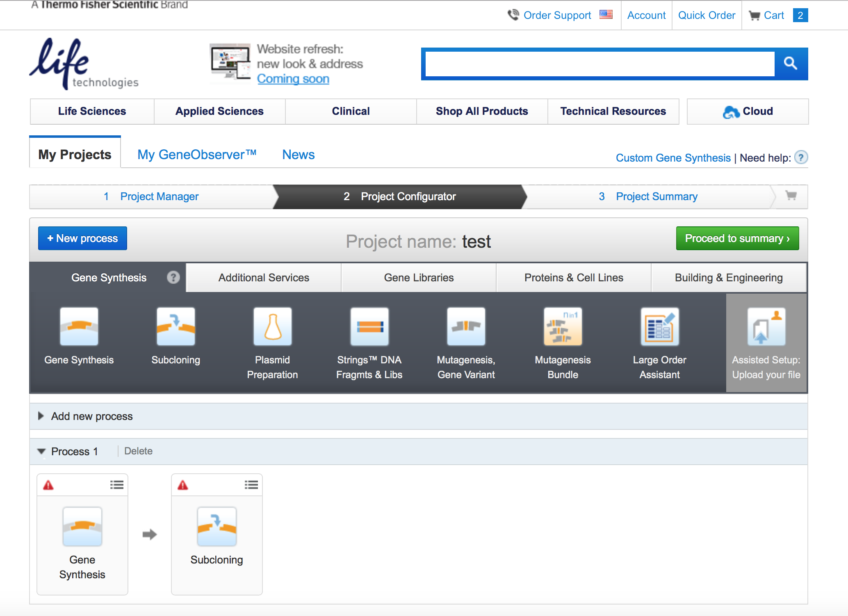Switch to the News tab
Image resolution: width=848 pixels, height=616 pixels.
[298, 155]
